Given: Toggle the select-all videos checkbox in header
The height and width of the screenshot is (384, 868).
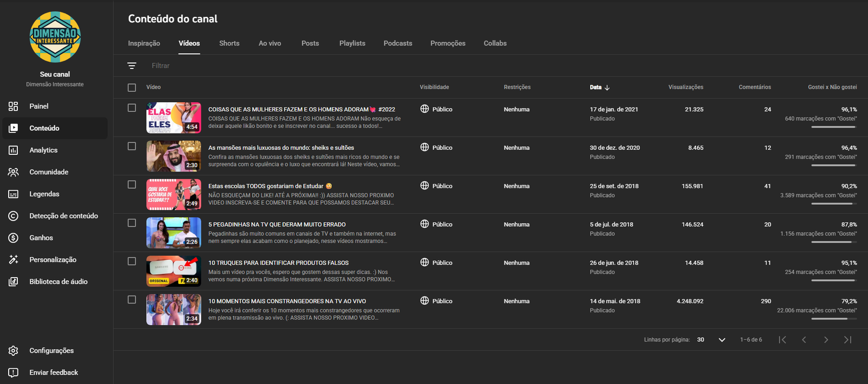Looking at the screenshot, I should tap(132, 87).
